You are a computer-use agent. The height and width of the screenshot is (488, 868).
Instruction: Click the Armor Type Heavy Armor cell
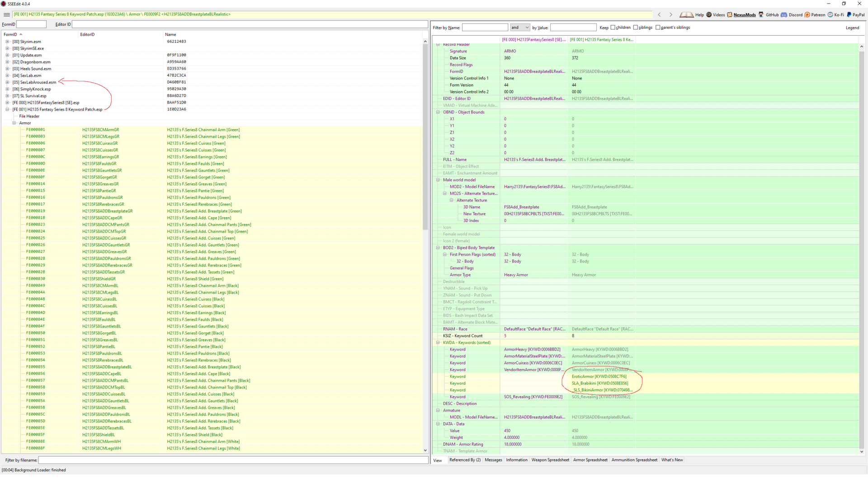(x=534, y=275)
